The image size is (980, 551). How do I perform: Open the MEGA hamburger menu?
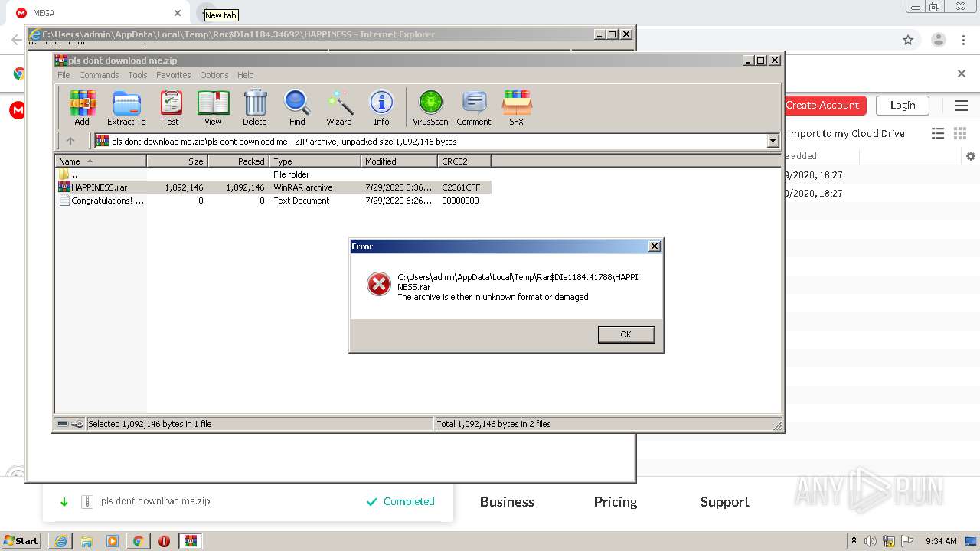point(962,105)
